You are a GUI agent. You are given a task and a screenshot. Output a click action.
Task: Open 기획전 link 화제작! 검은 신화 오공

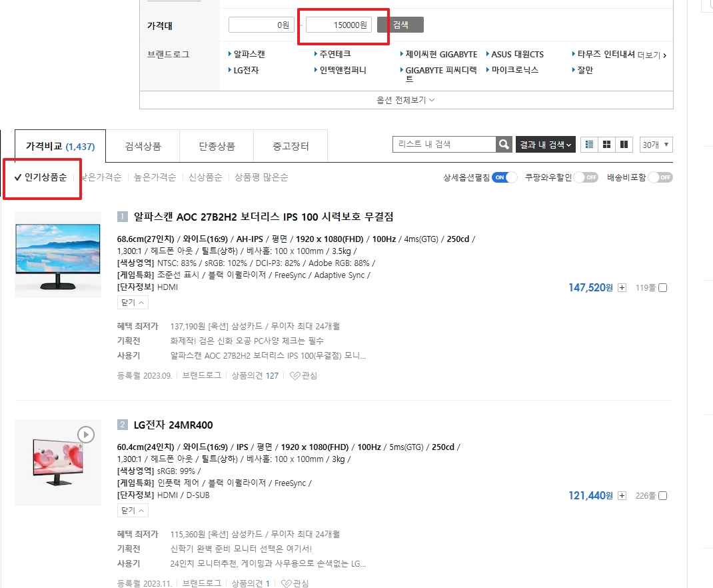(247, 341)
